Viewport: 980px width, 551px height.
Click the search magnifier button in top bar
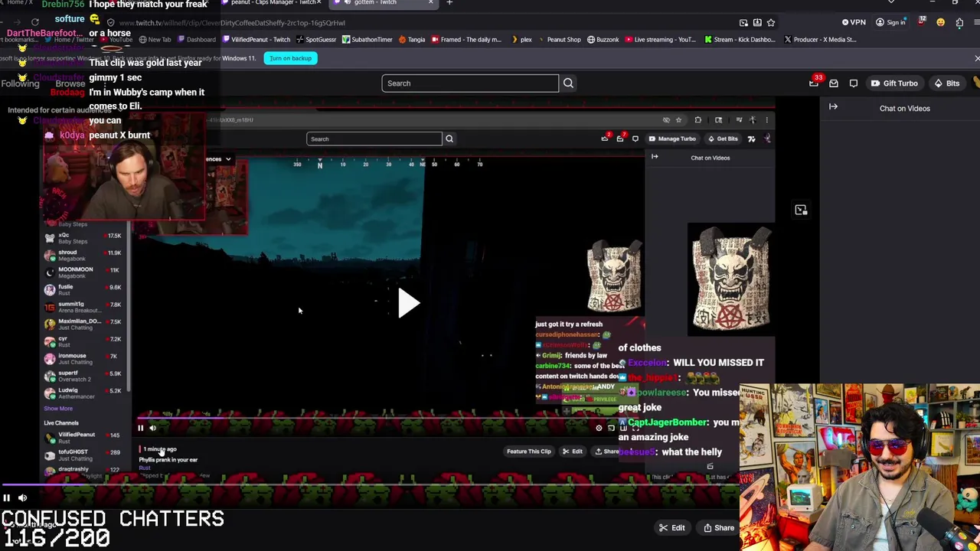pyautogui.click(x=568, y=83)
